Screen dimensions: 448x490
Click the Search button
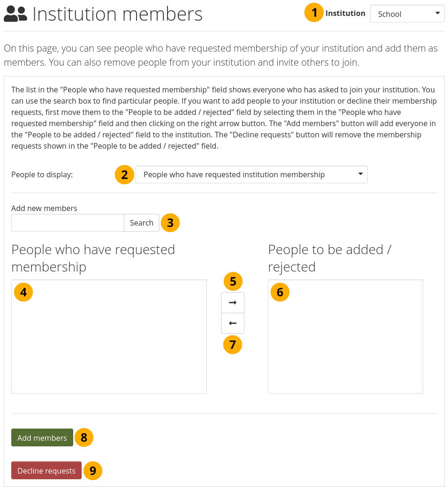tap(141, 223)
